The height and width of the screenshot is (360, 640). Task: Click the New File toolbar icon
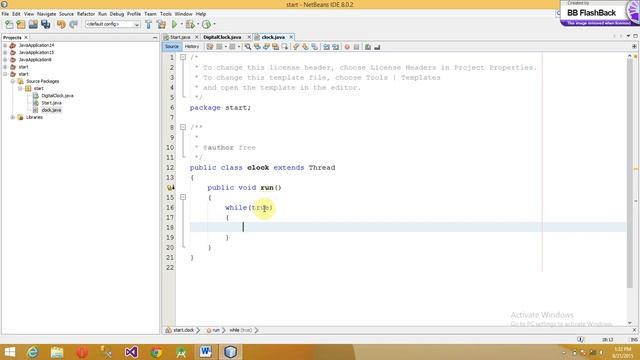tap(9, 24)
